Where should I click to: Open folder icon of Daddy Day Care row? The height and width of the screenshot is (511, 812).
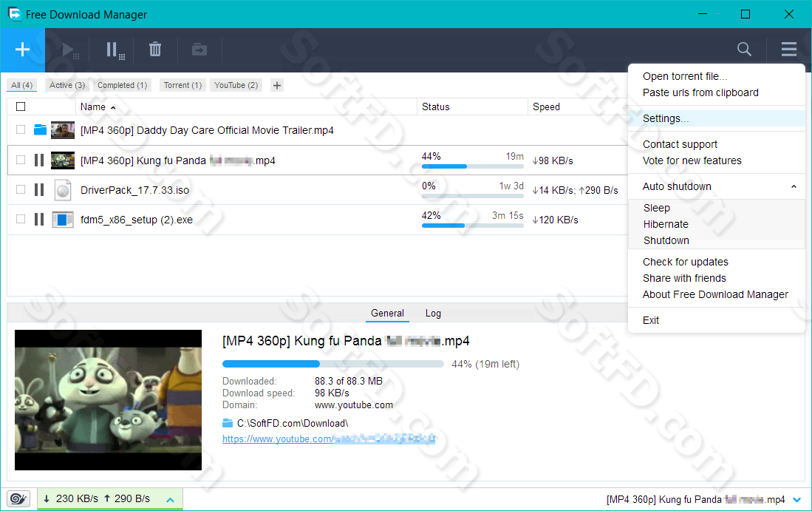click(40, 129)
